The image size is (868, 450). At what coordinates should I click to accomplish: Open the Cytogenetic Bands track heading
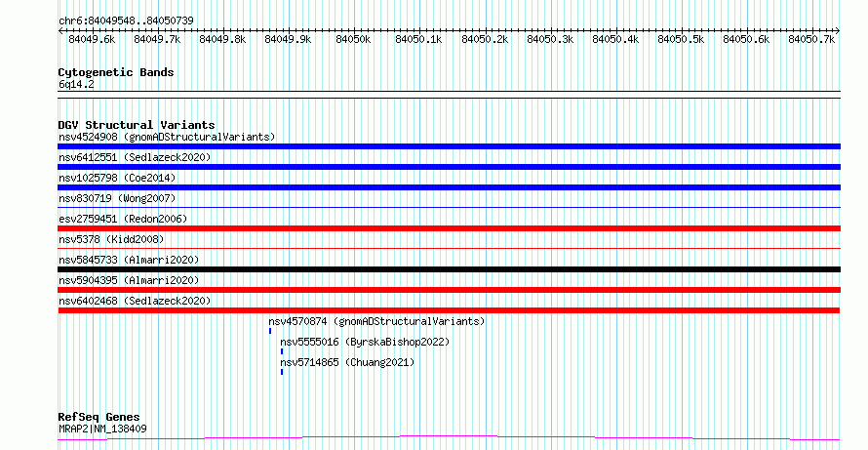click(x=116, y=72)
